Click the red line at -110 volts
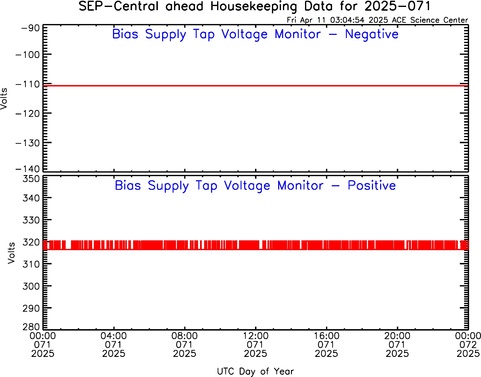The height and width of the screenshot is (377, 481). pos(256,86)
